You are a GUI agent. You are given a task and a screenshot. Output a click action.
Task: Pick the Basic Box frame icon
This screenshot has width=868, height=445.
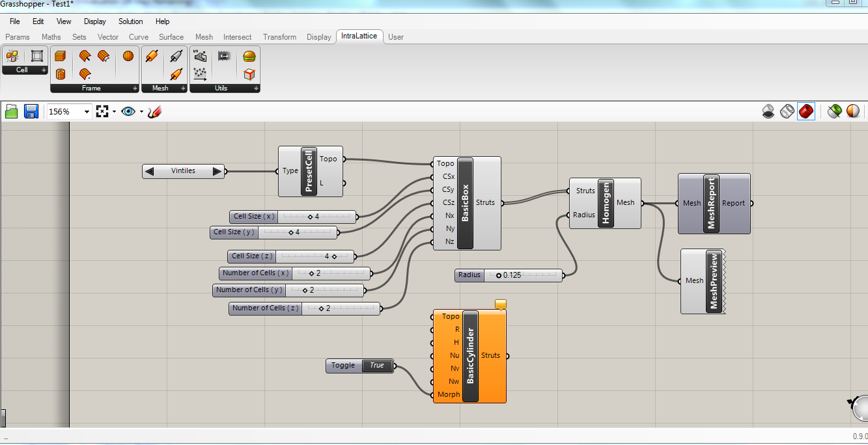[61, 57]
